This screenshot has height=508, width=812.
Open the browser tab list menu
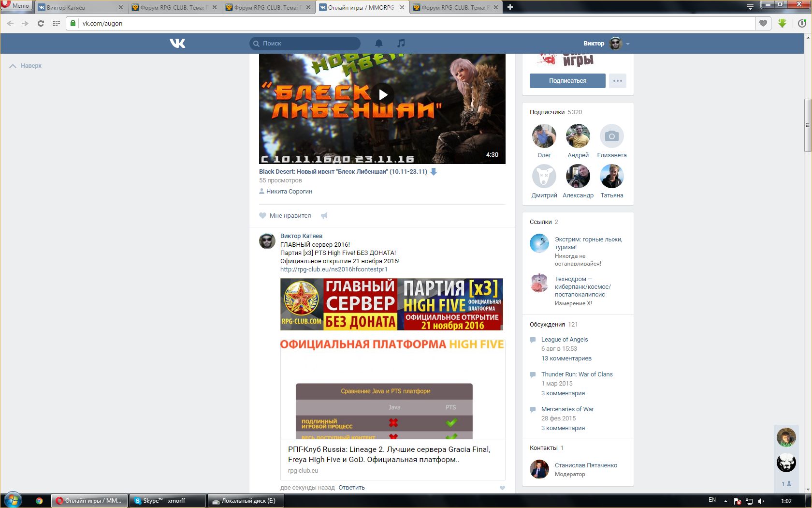pos(750,7)
